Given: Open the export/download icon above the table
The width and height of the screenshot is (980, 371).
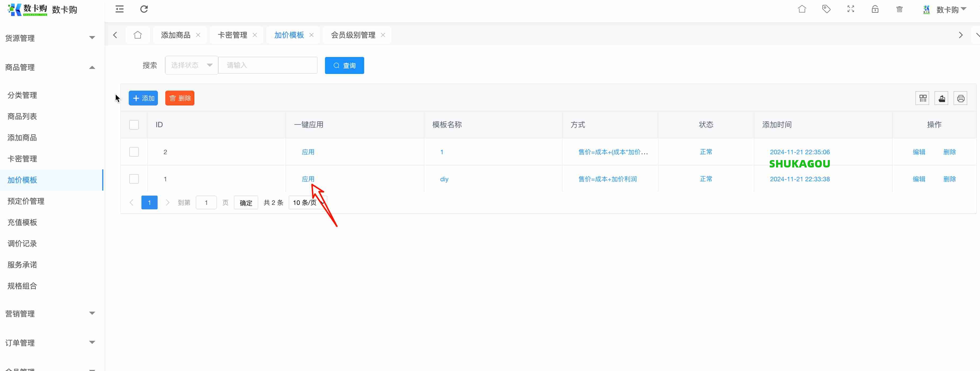Looking at the screenshot, I should (x=942, y=98).
